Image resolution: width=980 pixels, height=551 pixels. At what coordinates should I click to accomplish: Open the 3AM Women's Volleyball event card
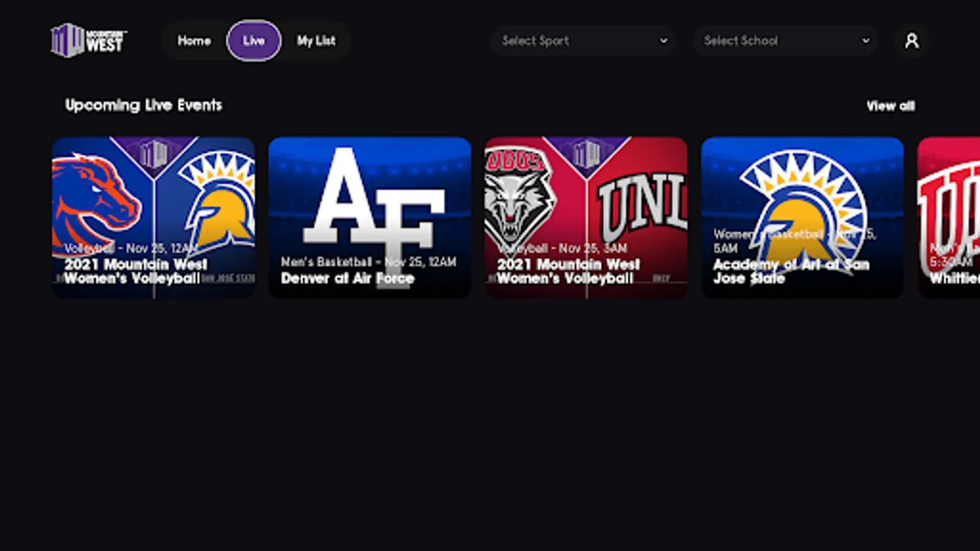(586, 217)
